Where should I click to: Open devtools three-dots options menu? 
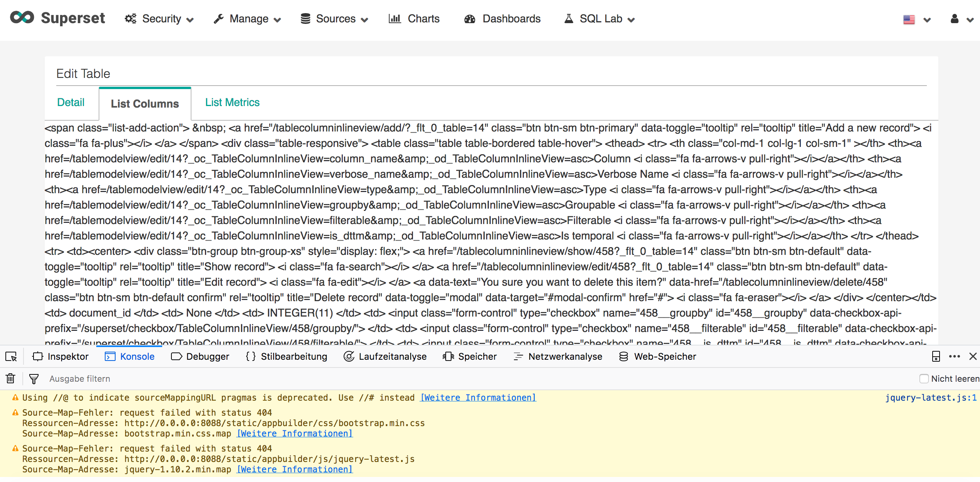955,356
